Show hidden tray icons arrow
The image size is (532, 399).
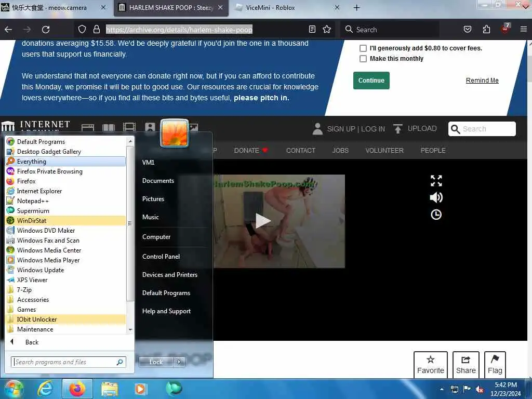tap(442, 389)
